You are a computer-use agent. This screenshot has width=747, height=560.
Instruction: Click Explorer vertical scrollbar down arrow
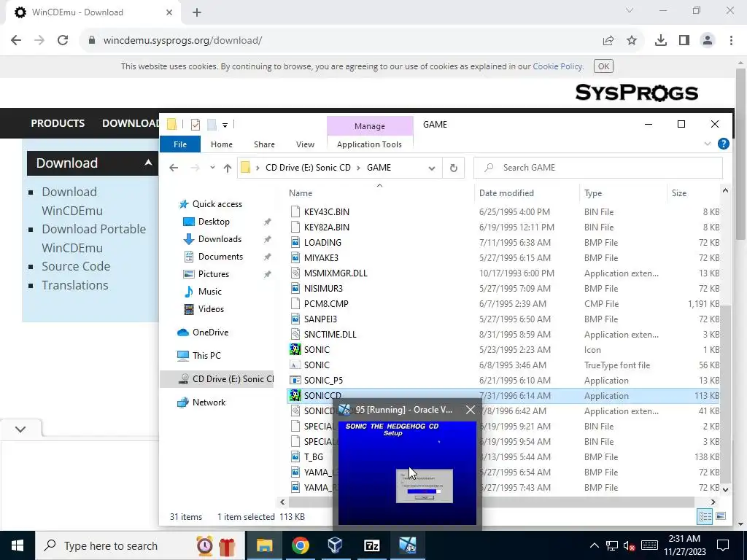725,489
